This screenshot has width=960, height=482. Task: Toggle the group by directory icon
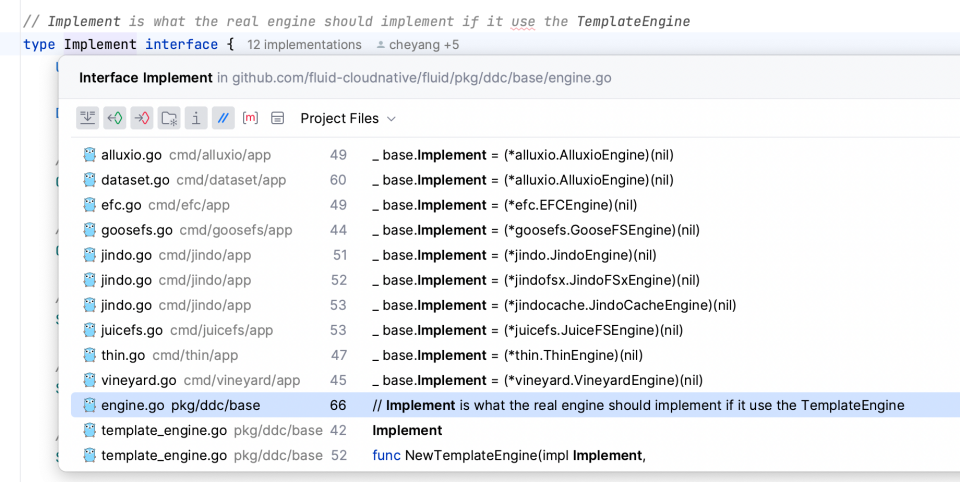[x=169, y=118]
